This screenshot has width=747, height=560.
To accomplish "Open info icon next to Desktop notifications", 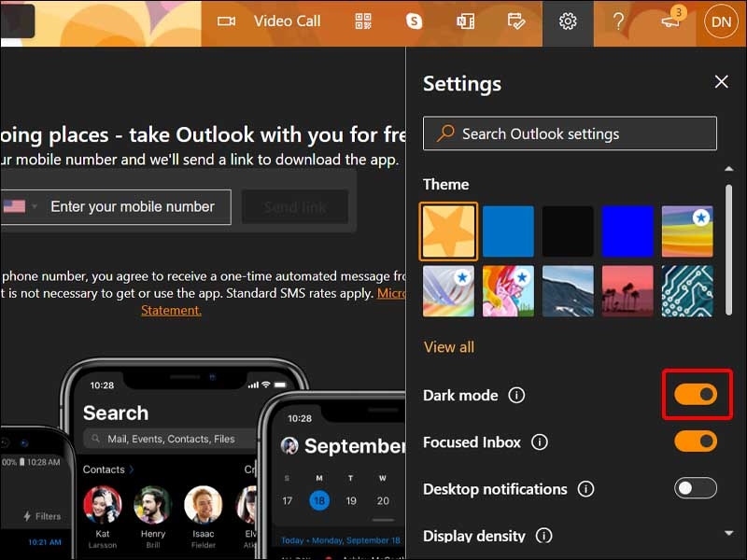I will click(x=586, y=488).
